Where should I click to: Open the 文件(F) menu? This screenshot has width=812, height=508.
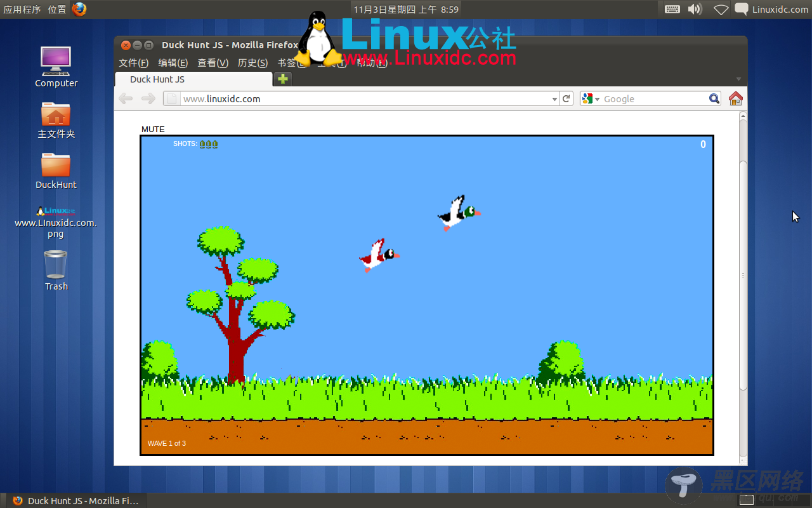(x=133, y=63)
